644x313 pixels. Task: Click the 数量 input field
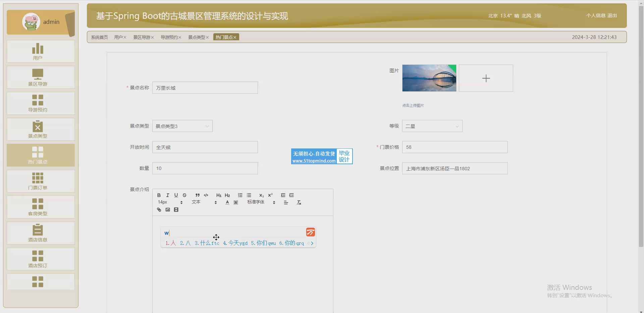205,168
